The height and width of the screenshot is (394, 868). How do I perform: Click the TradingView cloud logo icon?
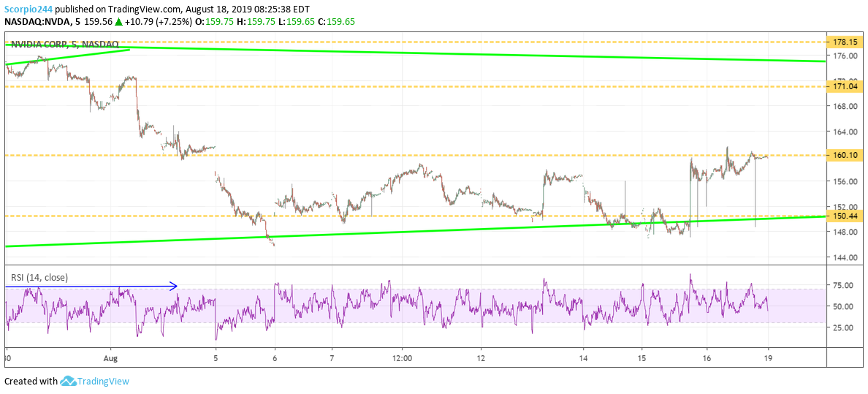67,381
